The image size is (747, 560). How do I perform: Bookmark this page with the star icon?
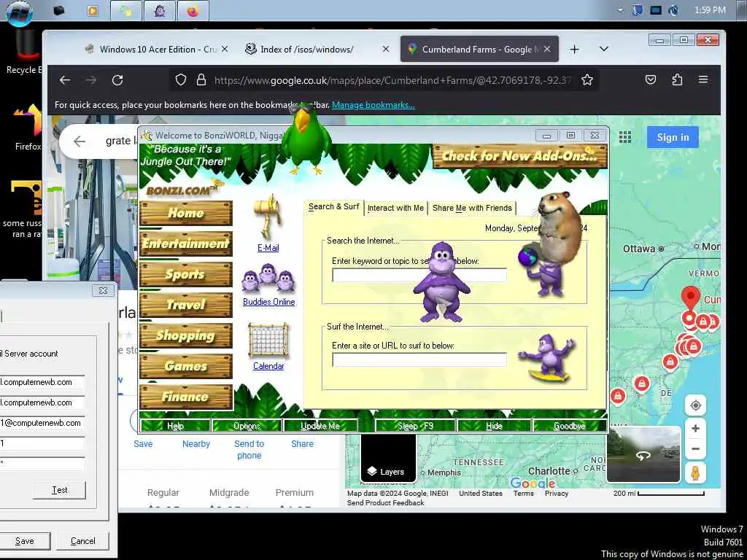pyautogui.click(x=587, y=80)
